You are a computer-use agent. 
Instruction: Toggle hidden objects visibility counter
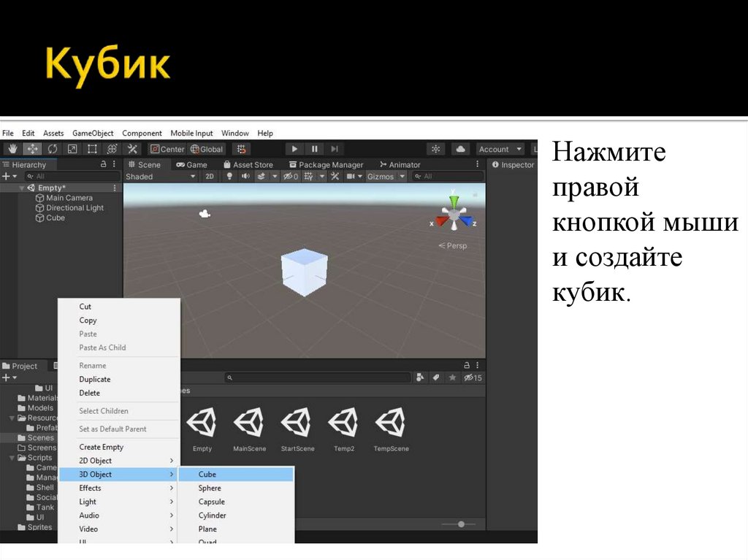tap(291, 177)
